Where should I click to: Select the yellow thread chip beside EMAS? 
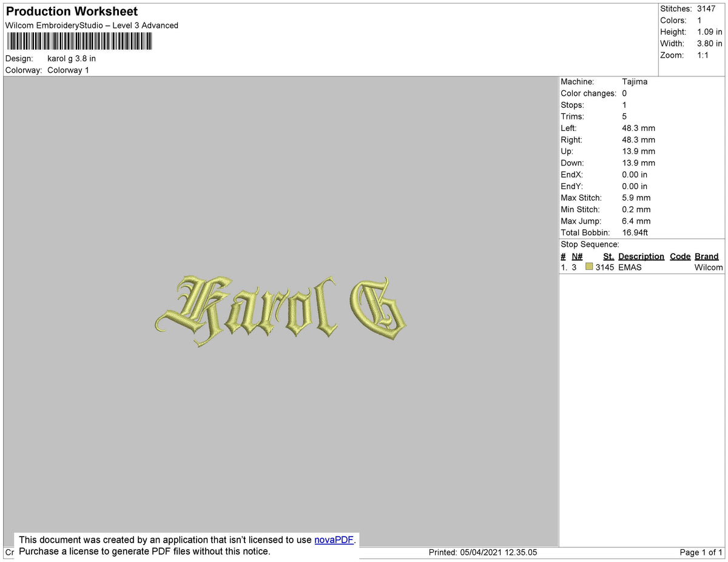(588, 267)
